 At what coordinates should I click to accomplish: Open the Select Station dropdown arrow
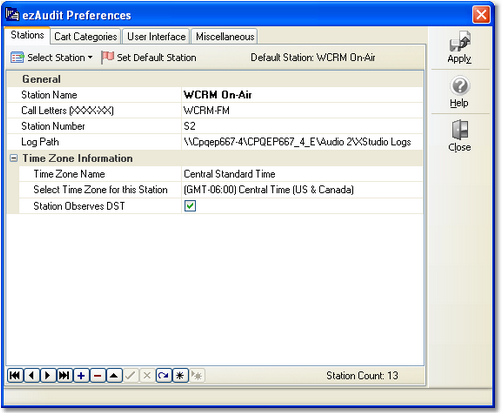click(90, 58)
